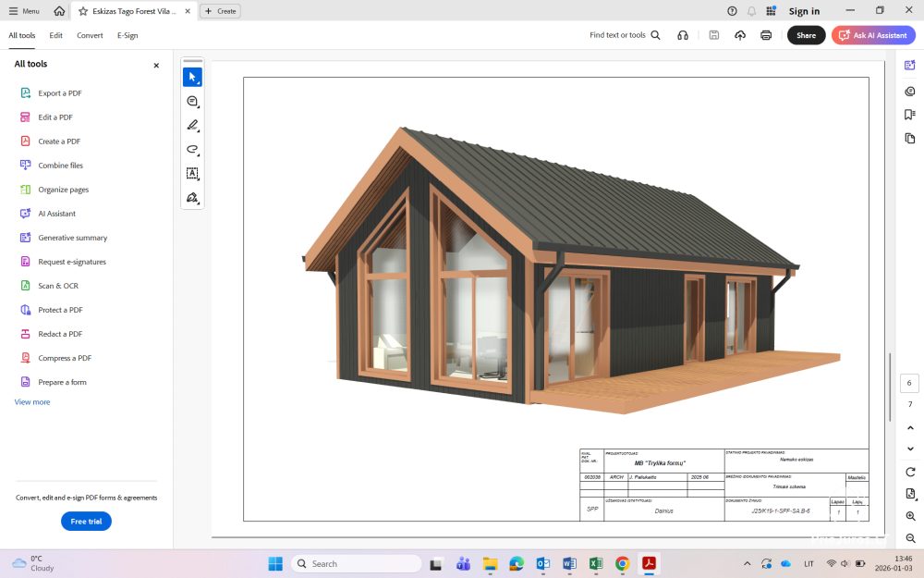Viewport: 924px width, 578px height.
Task: Open the hamburger Menu
Action: pyautogui.click(x=24, y=11)
